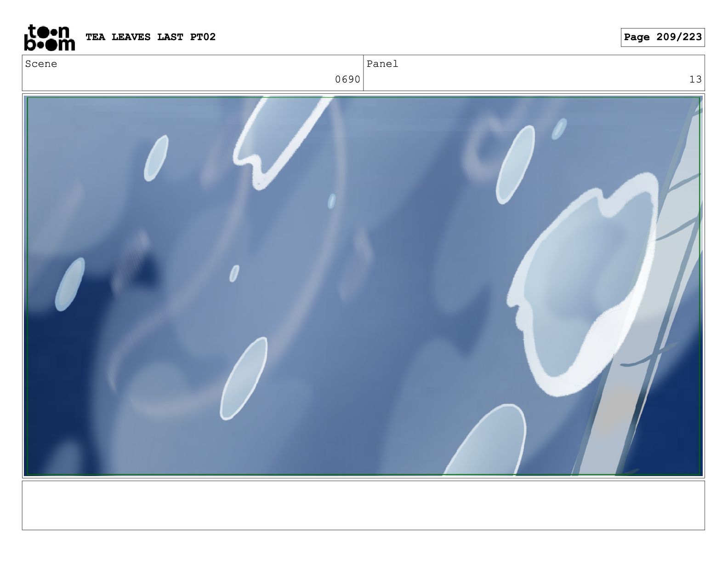
Task: Click the empty notes box below panel
Action: click(x=364, y=505)
